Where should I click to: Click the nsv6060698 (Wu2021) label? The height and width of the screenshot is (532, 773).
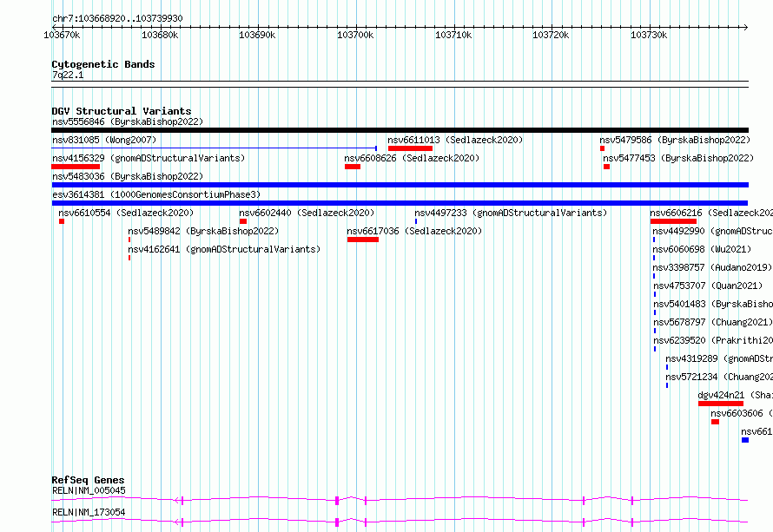coord(702,249)
